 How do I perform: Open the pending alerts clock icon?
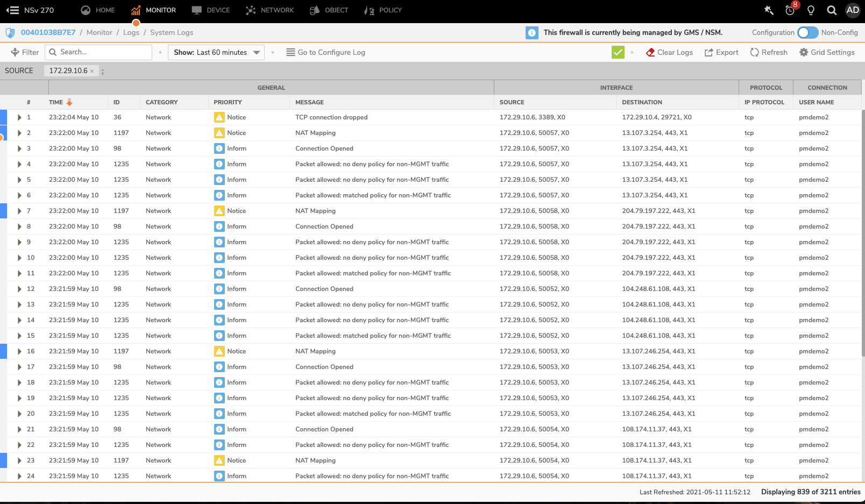point(790,10)
